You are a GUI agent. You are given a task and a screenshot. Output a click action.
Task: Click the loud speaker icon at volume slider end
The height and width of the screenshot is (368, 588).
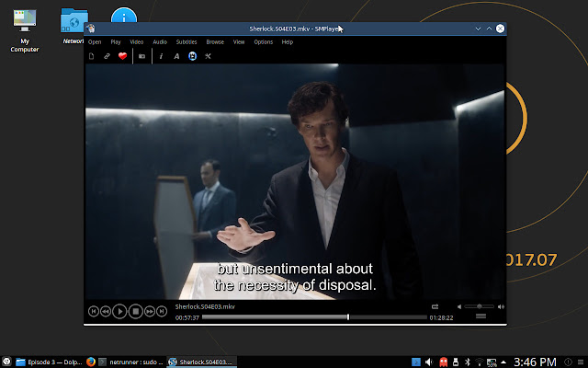(501, 306)
